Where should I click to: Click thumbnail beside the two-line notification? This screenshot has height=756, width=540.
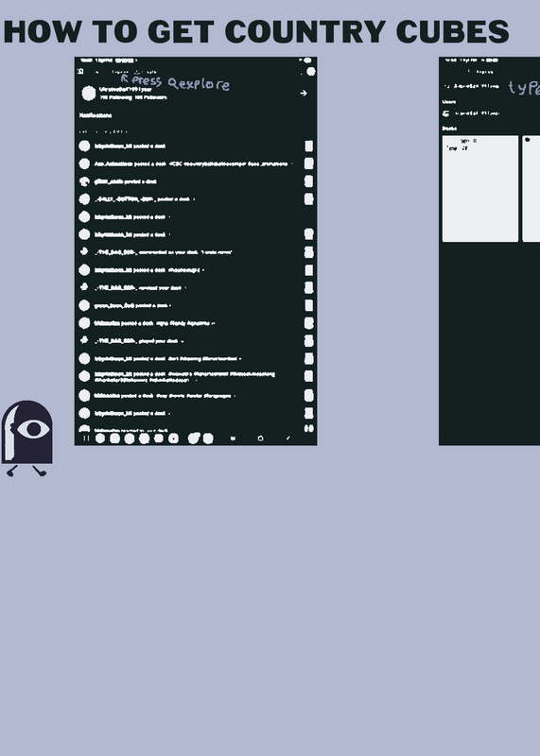[309, 376]
